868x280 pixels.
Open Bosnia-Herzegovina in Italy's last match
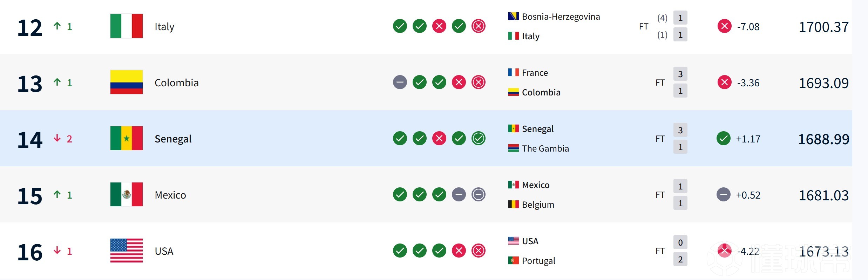(561, 16)
